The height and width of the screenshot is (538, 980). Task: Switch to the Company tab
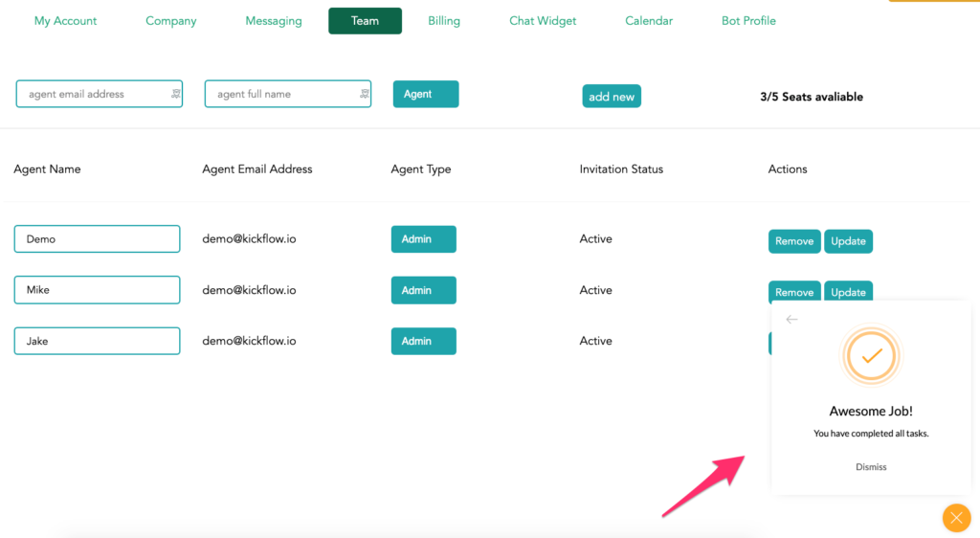click(x=170, y=21)
